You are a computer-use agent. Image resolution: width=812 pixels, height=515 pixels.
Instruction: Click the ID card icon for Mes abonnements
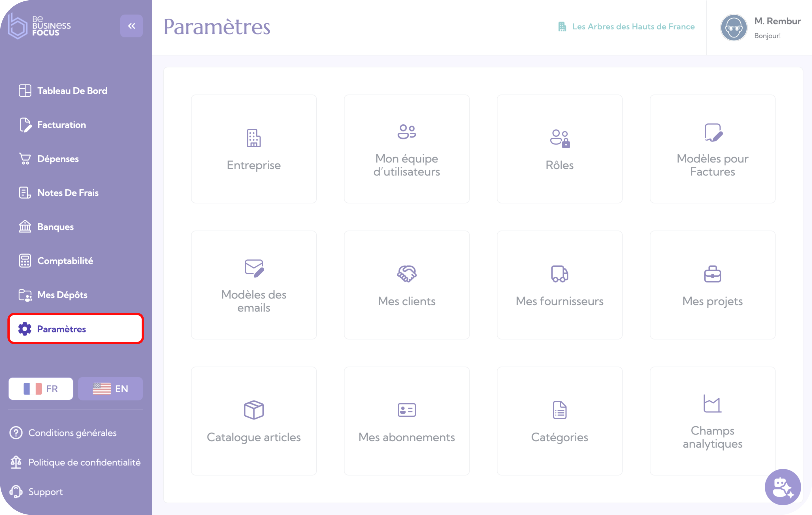(x=407, y=410)
